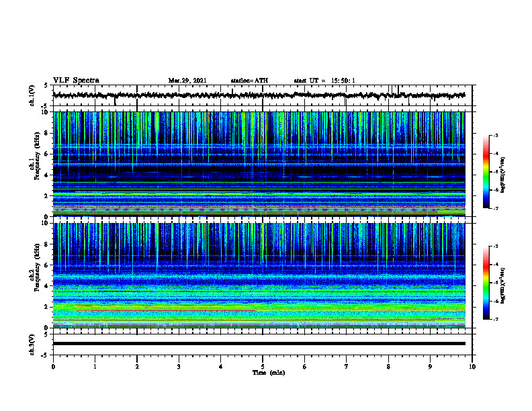
Task: Click the 'ch.3(V)' axis label at bottom
Action: pos(32,345)
